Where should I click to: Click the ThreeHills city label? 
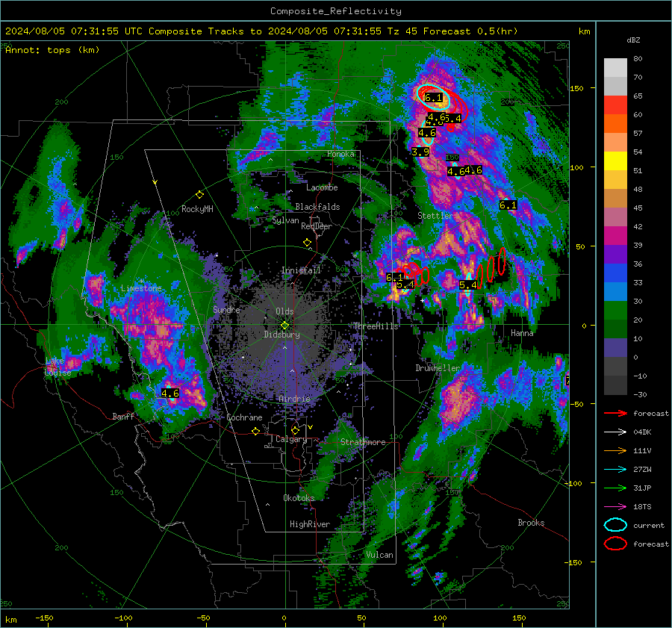click(376, 326)
